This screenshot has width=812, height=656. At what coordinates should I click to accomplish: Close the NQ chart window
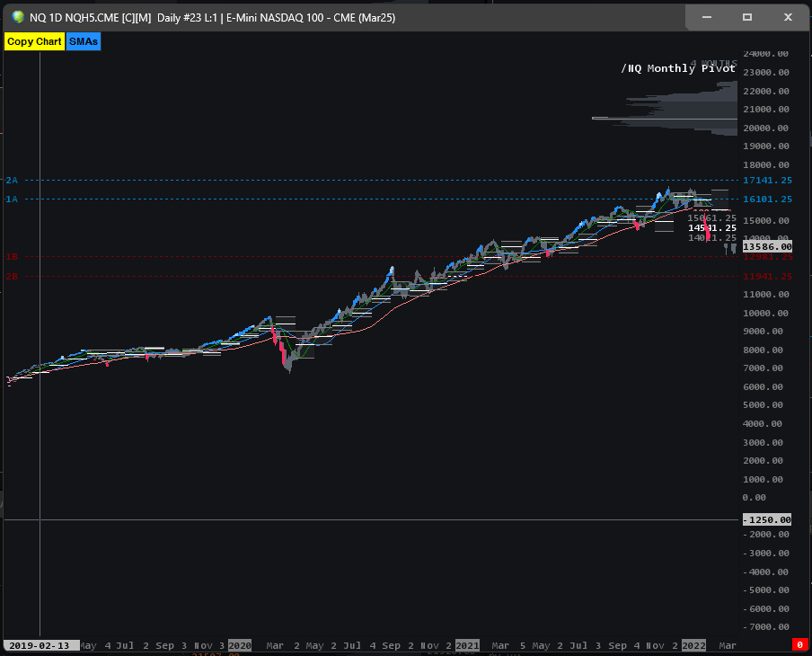pos(788,17)
